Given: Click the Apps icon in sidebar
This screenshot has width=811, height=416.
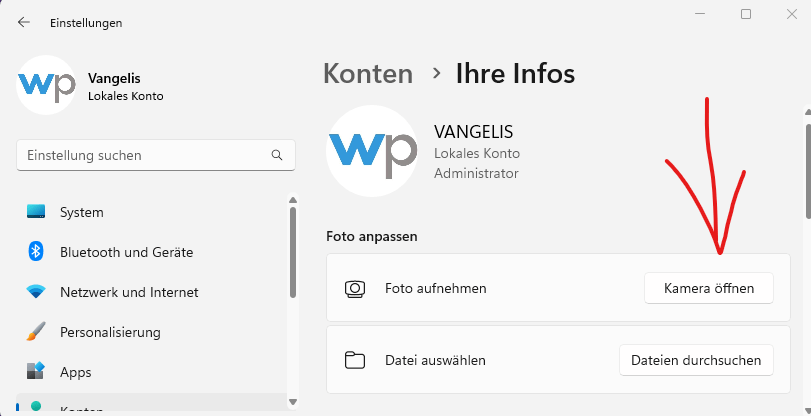Looking at the screenshot, I should (x=37, y=372).
